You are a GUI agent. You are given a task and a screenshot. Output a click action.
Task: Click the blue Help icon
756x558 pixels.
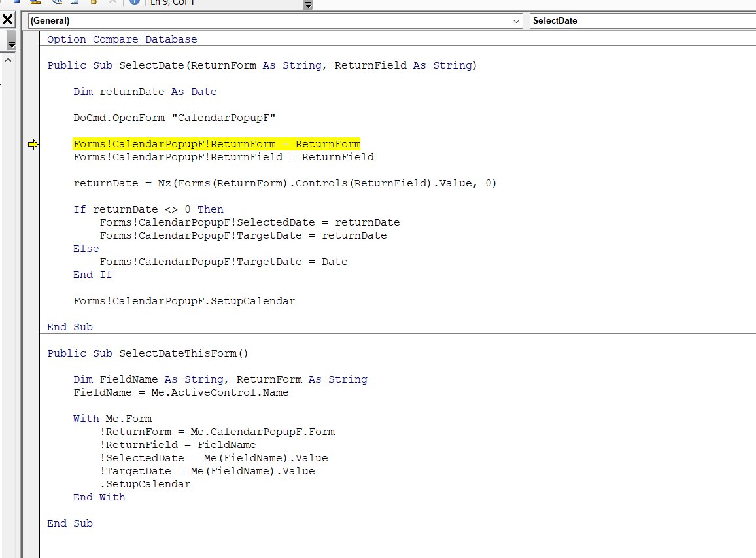pyautogui.click(x=134, y=2)
